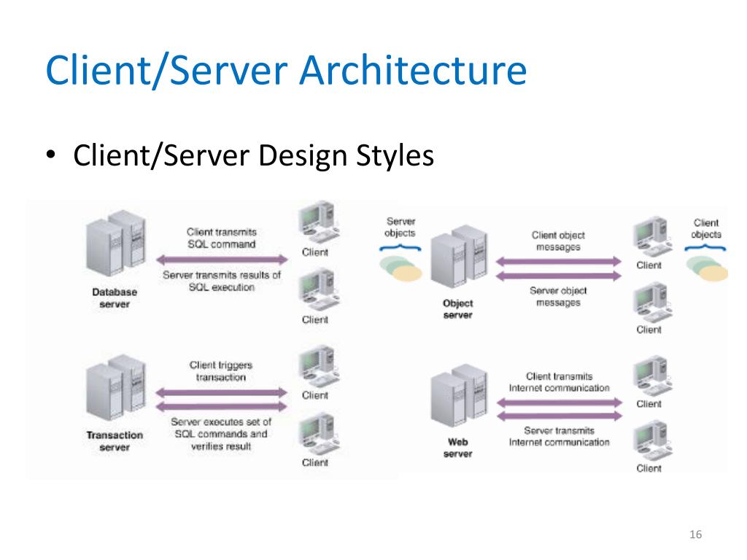Select the slide title Client/Server Architecture

pyautogui.click(x=286, y=71)
